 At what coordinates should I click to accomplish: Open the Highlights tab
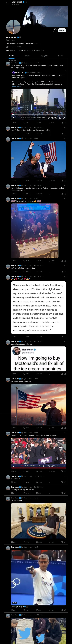(x=44, y=56)
